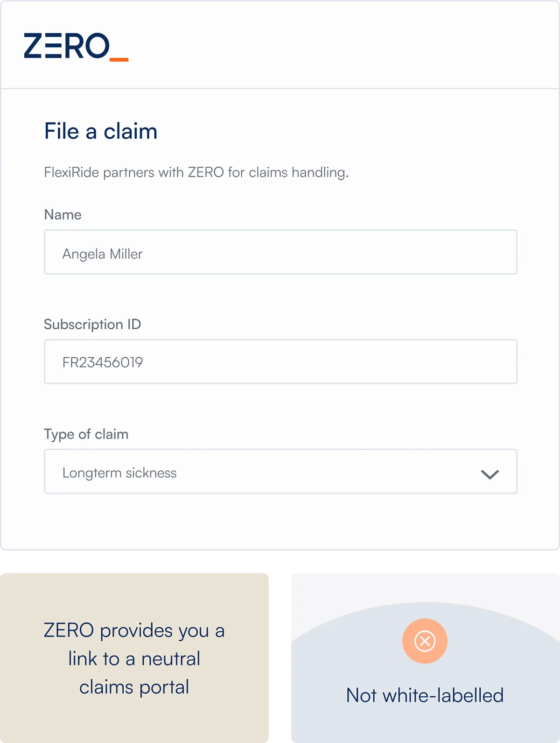
Task: Focus the Subscription ID input field
Action: [x=280, y=362]
